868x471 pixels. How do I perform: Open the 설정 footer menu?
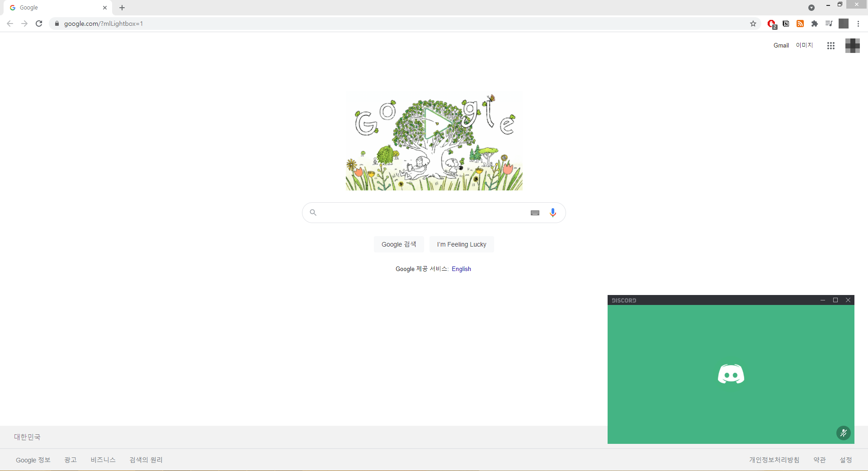[x=846, y=460]
